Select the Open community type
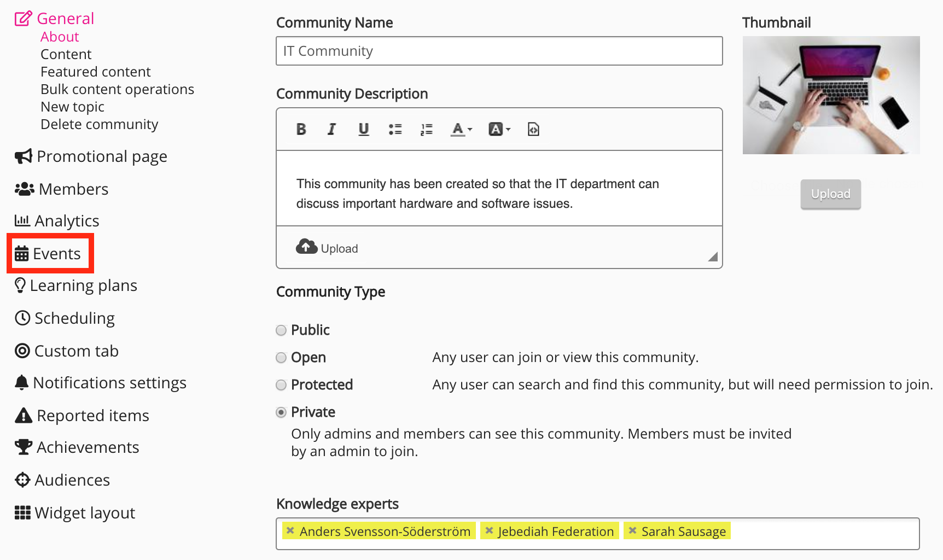This screenshot has width=943, height=560. (x=281, y=358)
